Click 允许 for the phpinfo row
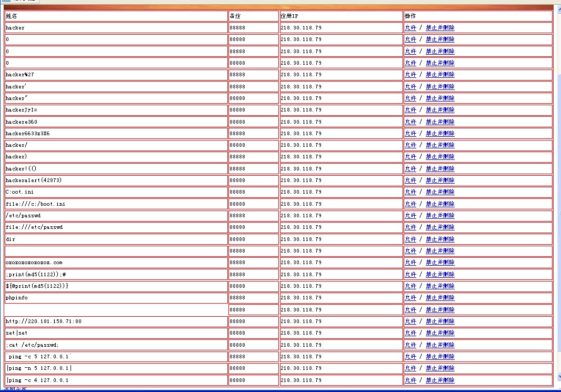Image resolution: width=561 pixels, height=392 pixels. click(x=410, y=298)
